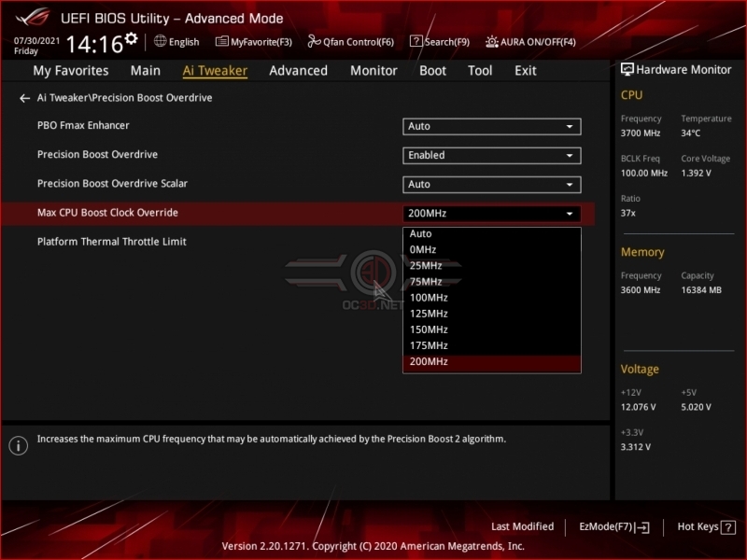Click the settings gear next to the clock

(132, 38)
